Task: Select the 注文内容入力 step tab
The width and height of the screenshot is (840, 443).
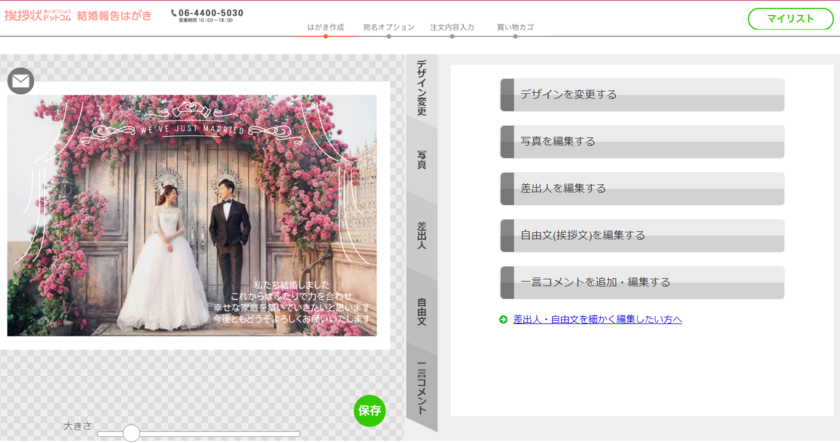Action: pos(452,27)
